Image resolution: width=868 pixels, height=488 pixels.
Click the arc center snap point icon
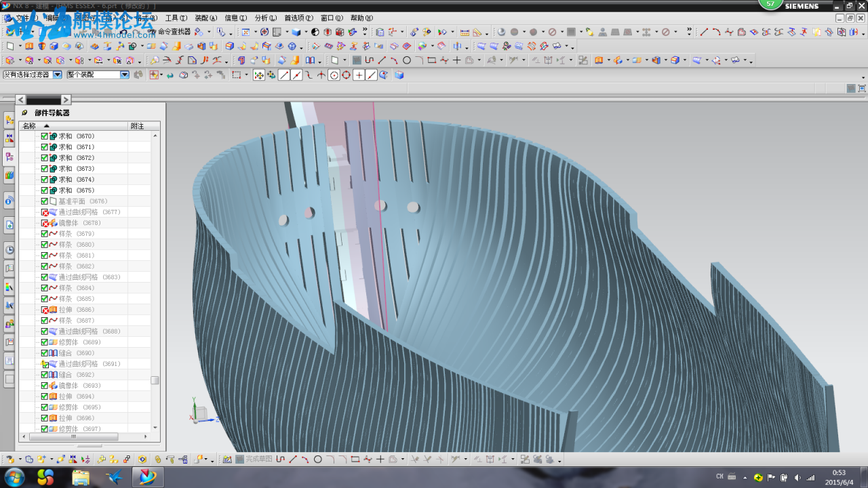coord(334,75)
